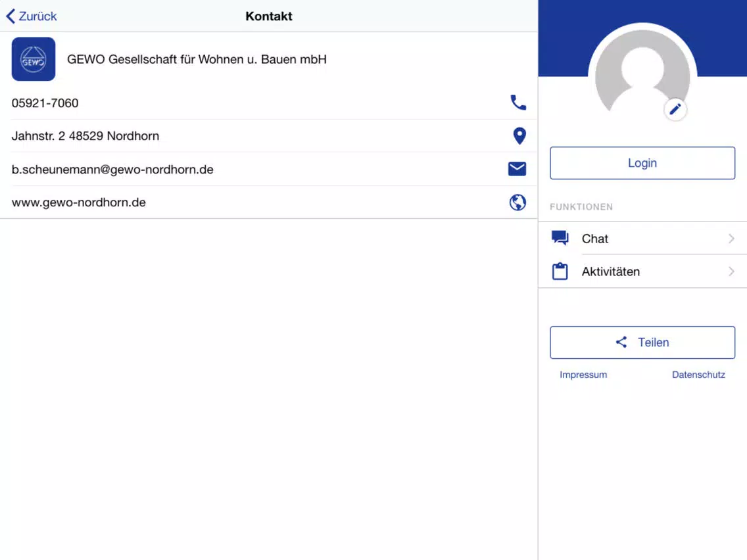Tap the email address b.scheunemann@gewo-nordhorn.de
747x560 pixels.
click(112, 170)
